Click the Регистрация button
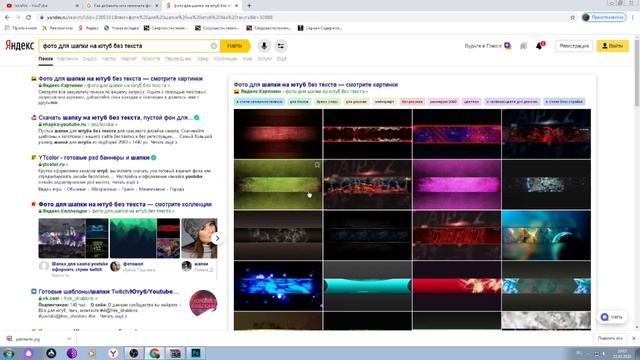Viewport: 640px width, 360px height. tap(574, 46)
